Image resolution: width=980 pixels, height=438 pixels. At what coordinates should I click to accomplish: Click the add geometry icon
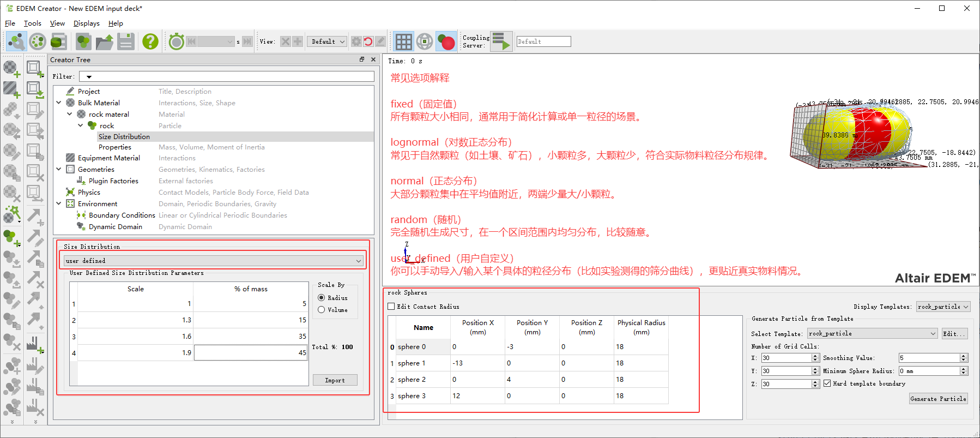click(x=35, y=68)
